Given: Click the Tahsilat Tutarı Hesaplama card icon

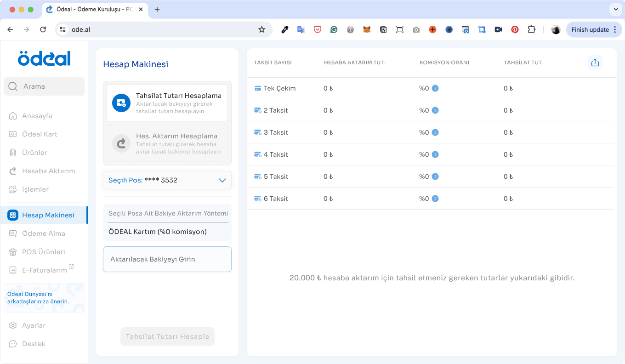Looking at the screenshot, I should click(x=121, y=103).
